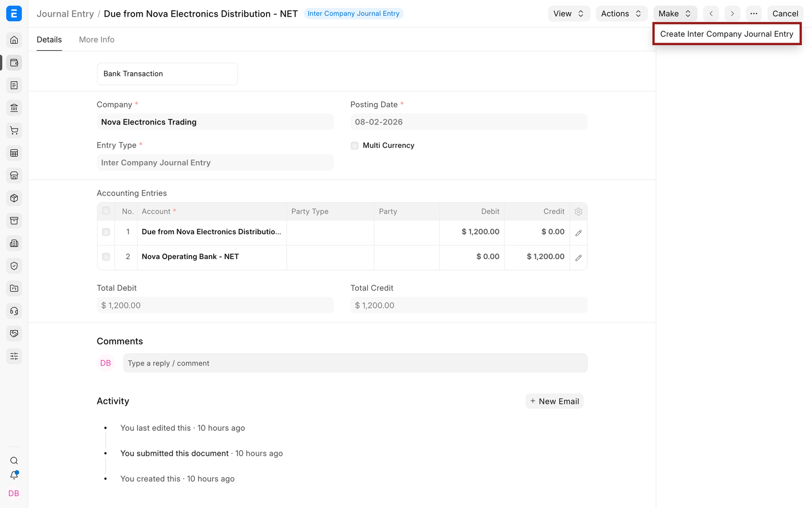
Task: Select row 1 checkbox in Accounting Entries
Action: click(x=106, y=232)
